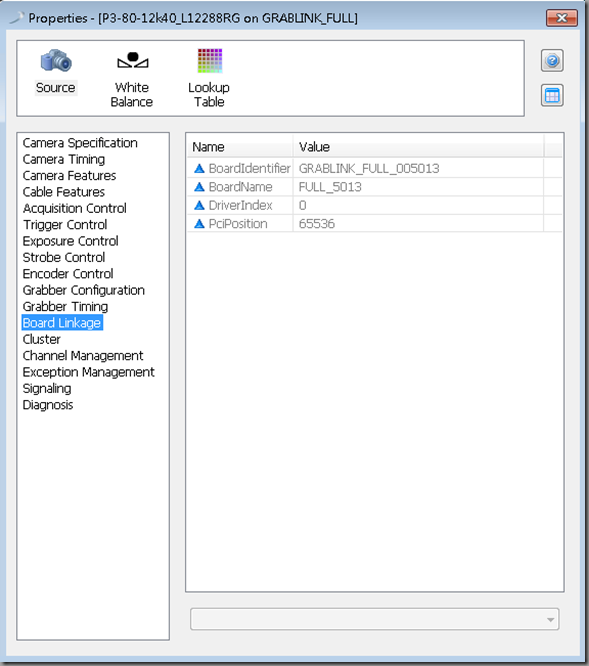Open Channel Management category
Screen dimensions: 589x666
coord(83,356)
